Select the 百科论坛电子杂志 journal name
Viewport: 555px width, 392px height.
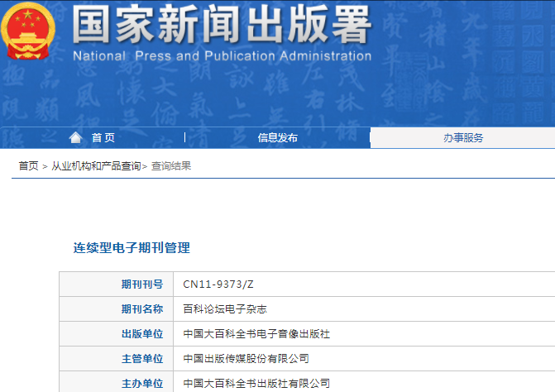(x=224, y=309)
